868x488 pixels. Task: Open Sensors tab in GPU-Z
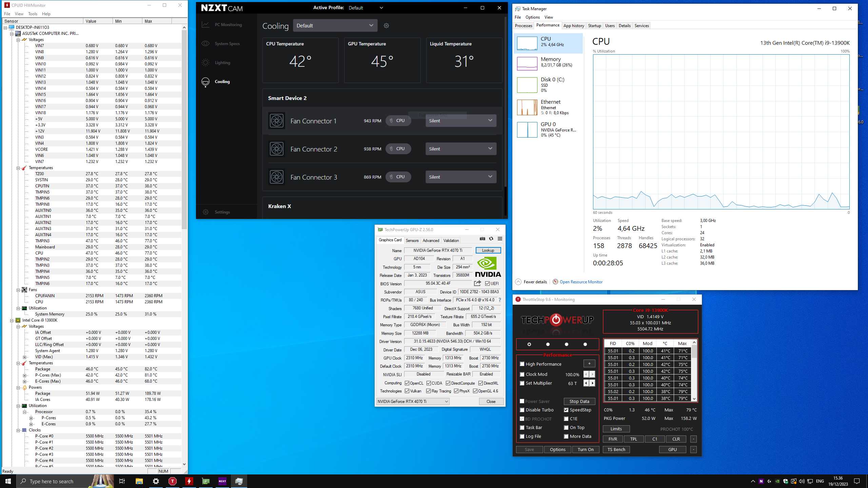(x=412, y=241)
